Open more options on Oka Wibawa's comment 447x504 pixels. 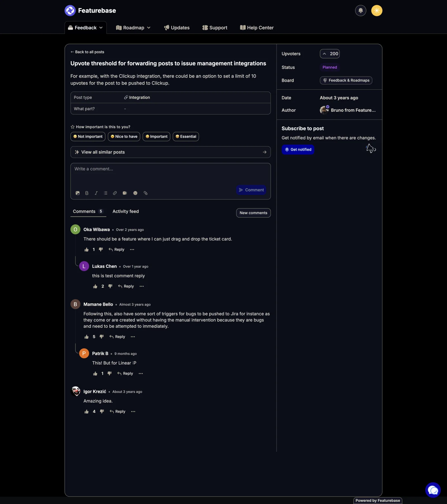point(132,250)
